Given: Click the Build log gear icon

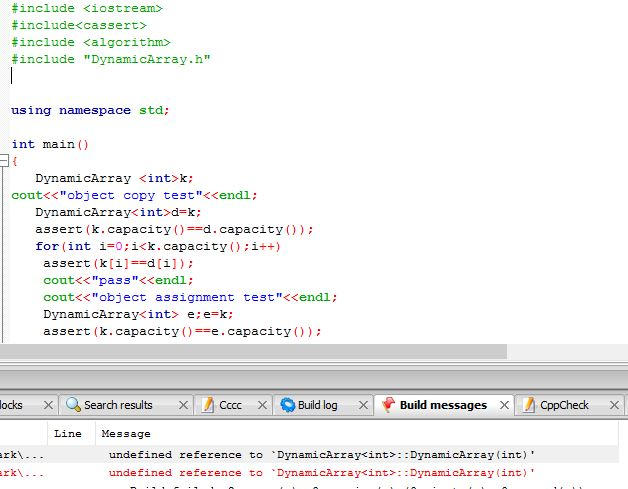Looking at the screenshot, I should click(x=288, y=405).
